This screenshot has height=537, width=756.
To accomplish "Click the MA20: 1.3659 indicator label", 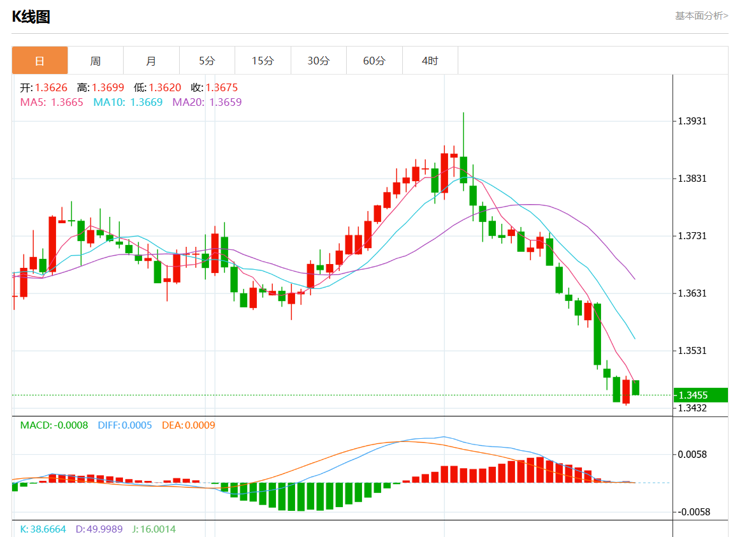I will (x=207, y=102).
